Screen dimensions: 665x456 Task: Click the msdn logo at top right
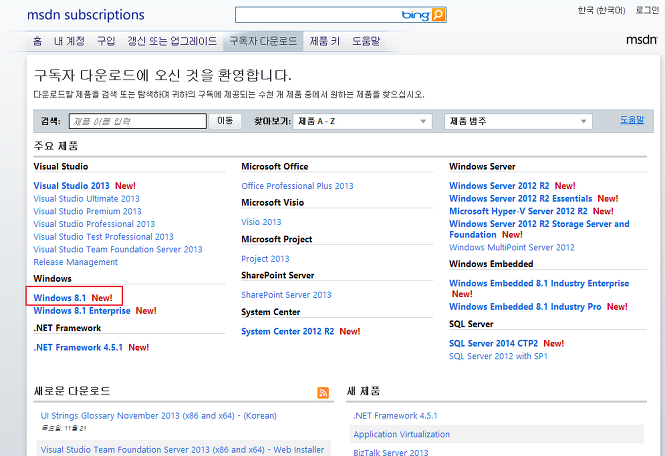point(642,40)
